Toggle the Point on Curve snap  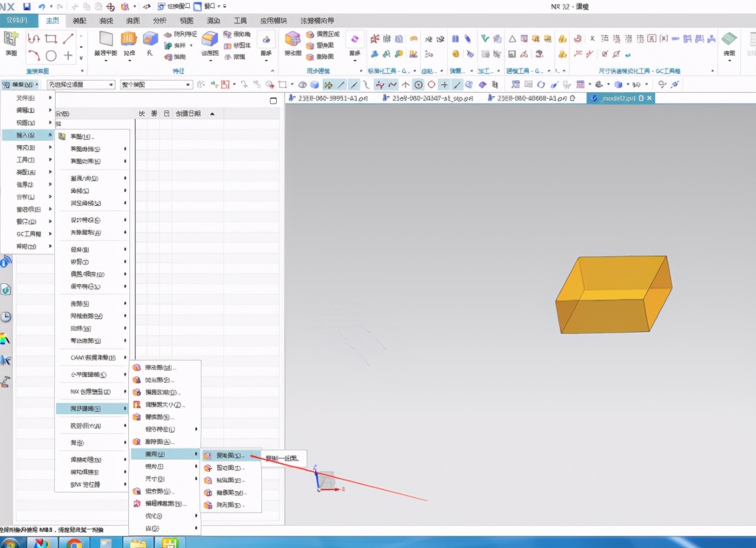[457, 85]
